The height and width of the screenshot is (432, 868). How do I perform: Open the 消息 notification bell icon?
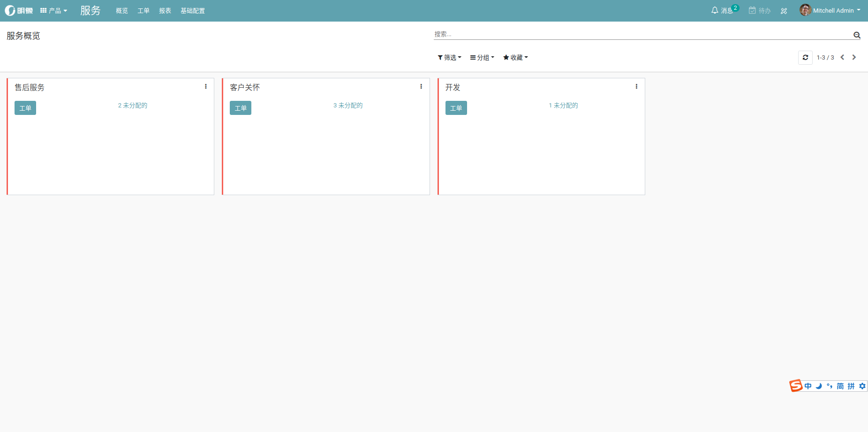[714, 10]
